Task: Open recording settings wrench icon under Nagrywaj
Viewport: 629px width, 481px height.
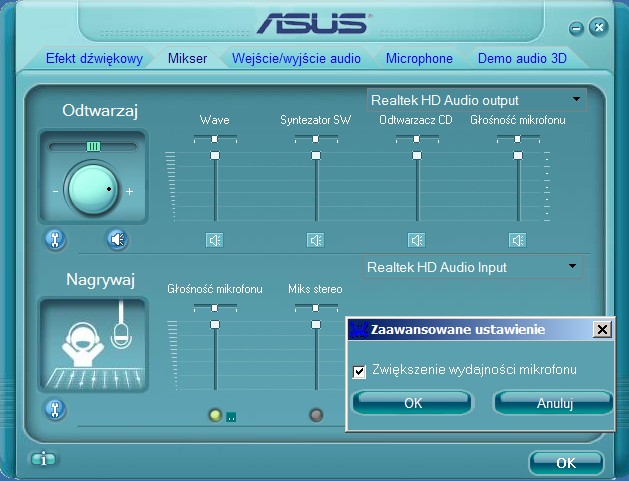Action: click(56, 409)
